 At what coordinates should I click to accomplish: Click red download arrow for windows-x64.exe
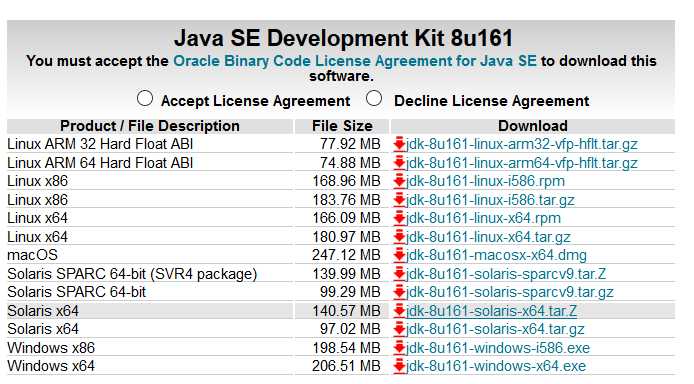tap(399, 366)
